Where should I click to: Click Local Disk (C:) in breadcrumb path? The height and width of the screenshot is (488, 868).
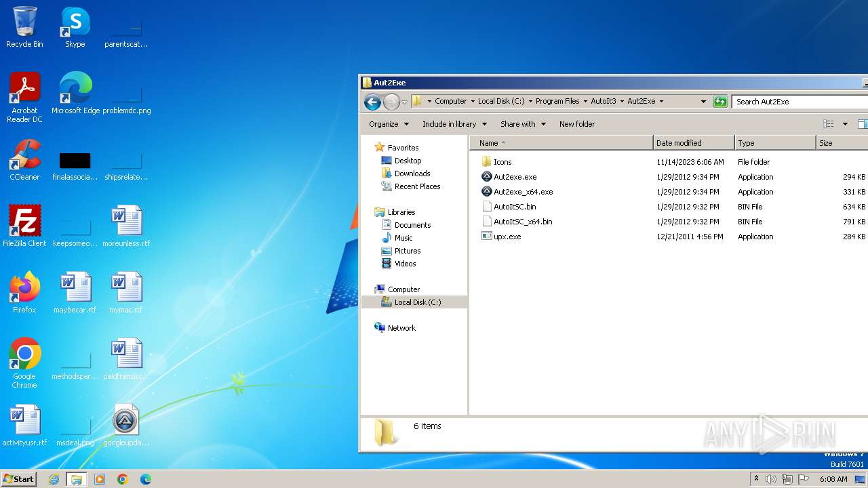[x=501, y=102]
